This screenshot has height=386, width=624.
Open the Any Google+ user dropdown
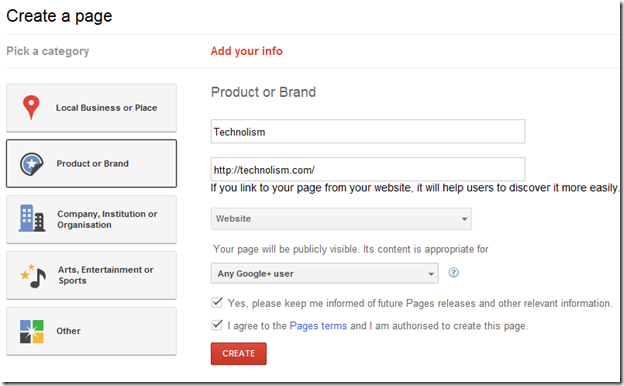click(324, 273)
